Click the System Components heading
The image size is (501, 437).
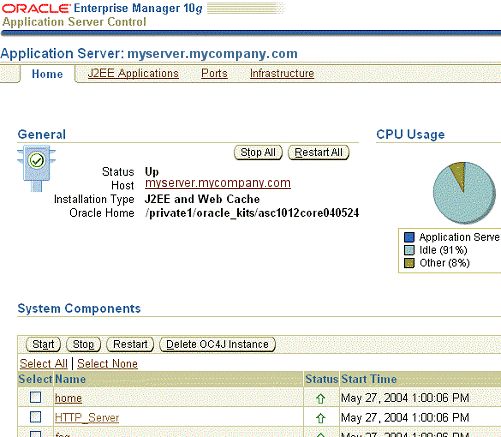pos(79,308)
